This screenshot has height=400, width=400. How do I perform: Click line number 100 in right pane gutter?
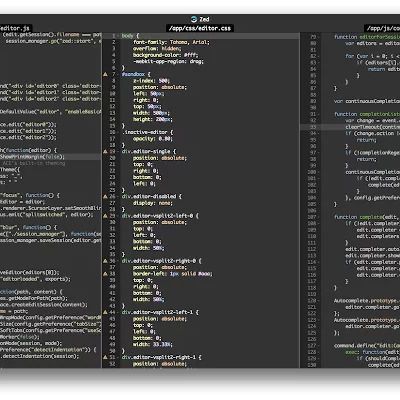(x=311, y=172)
